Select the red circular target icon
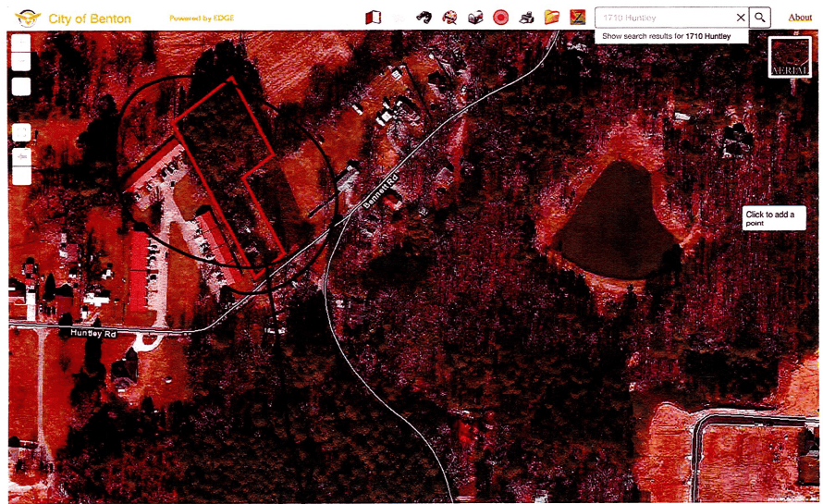 coord(500,17)
